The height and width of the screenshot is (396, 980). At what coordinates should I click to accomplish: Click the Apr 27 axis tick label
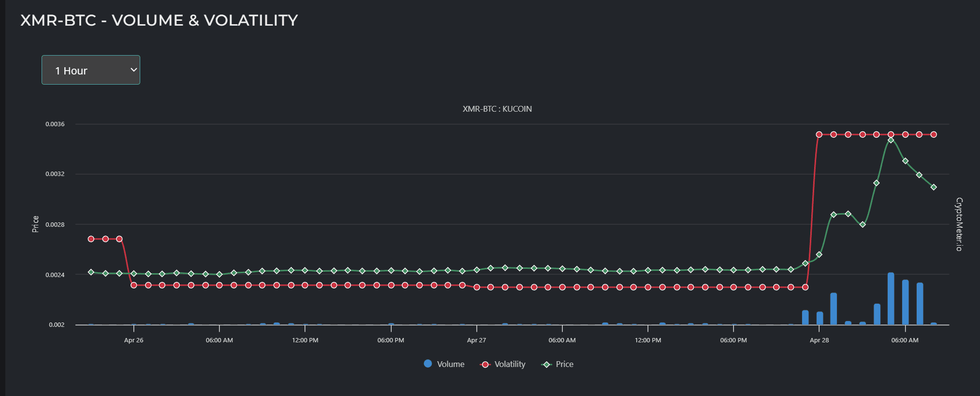point(476,340)
